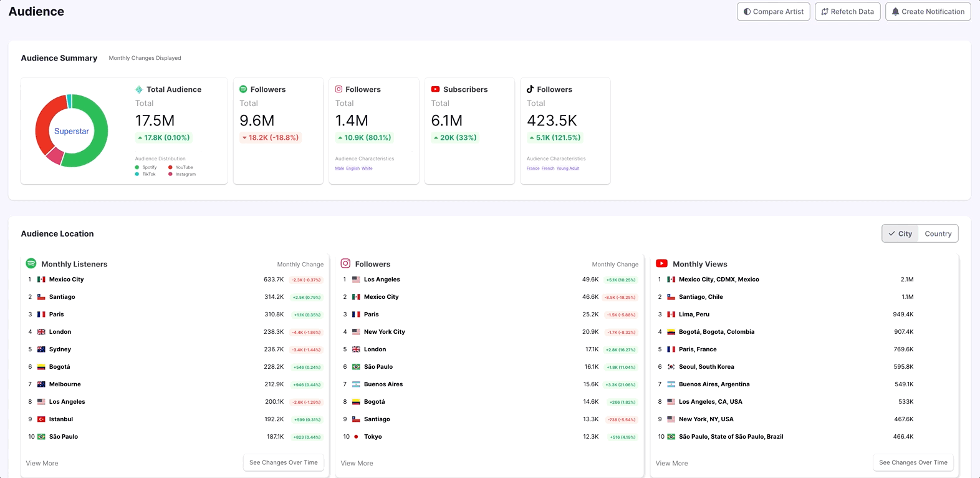
Task: Click the YouTube icon beside Subscribers
Action: 435,89
